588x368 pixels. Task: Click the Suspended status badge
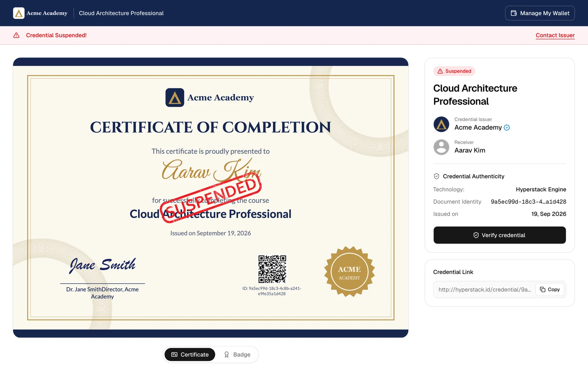point(454,71)
